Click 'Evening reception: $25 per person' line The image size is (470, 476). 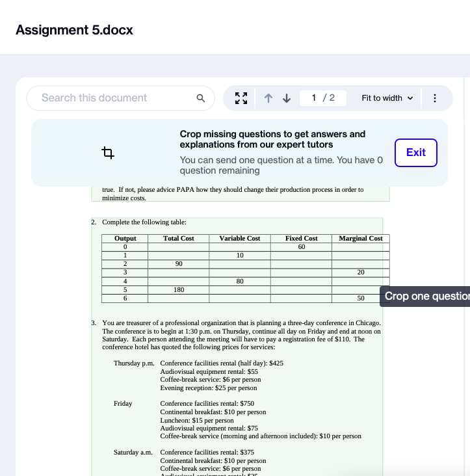tap(209, 388)
